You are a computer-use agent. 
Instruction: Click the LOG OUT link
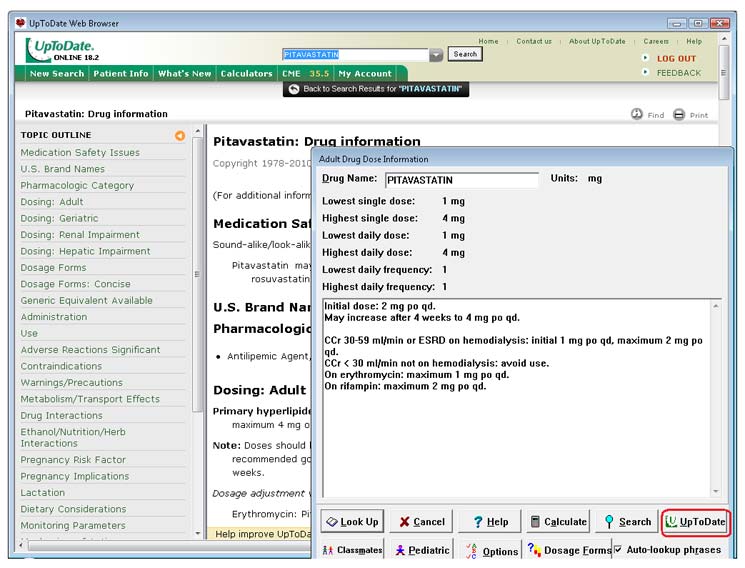click(676, 58)
